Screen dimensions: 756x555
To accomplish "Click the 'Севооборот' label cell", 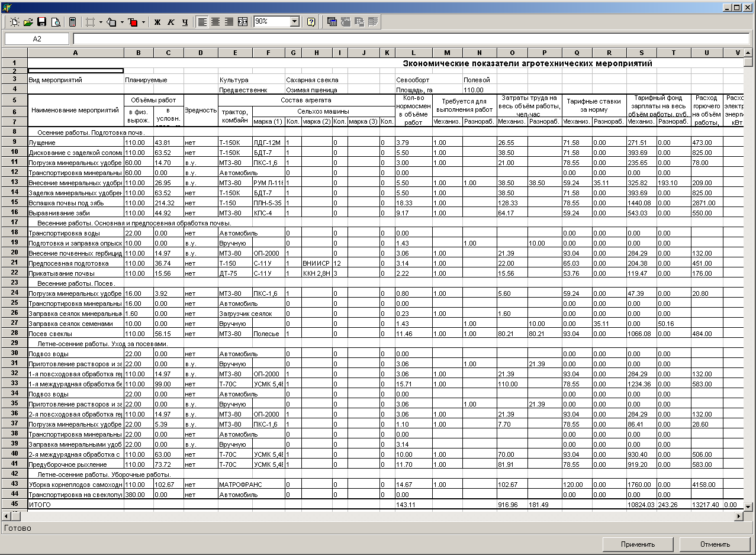I will pyautogui.click(x=413, y=80).
